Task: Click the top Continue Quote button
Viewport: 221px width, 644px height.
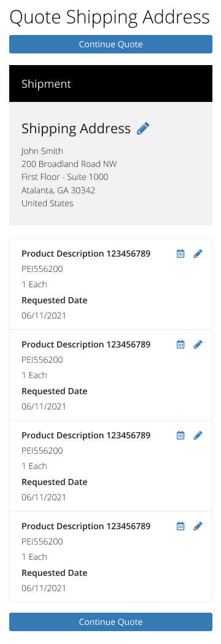Action: [x=110, y=44]
